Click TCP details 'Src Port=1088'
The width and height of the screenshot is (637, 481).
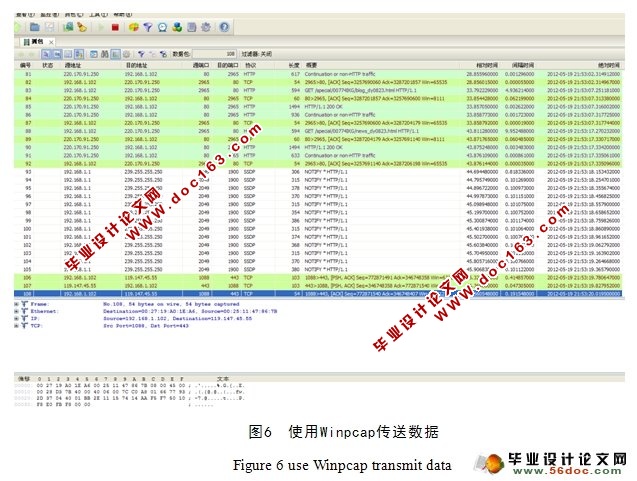point(145,326)
